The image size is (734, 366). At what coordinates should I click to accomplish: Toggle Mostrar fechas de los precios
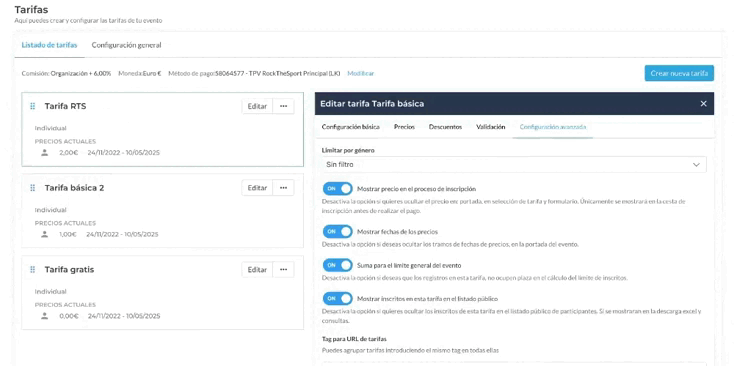338,231
